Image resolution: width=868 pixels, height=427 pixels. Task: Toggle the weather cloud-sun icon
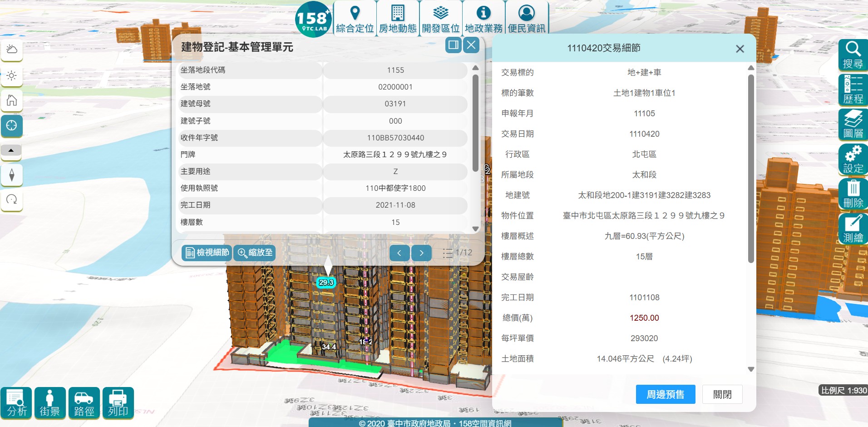pos(12,50)
